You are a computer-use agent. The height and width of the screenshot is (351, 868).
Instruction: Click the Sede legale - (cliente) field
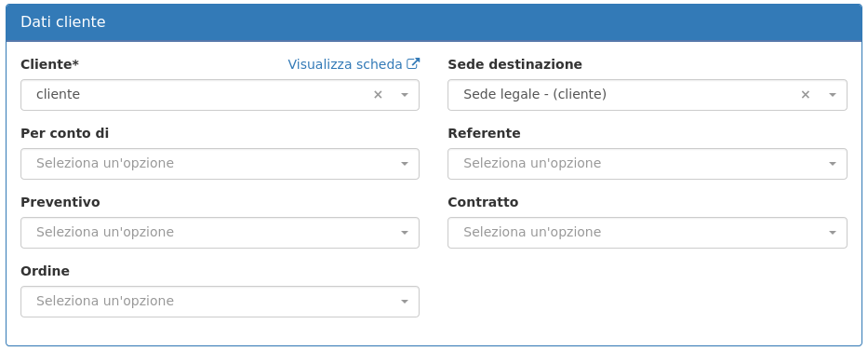point(648,95)
